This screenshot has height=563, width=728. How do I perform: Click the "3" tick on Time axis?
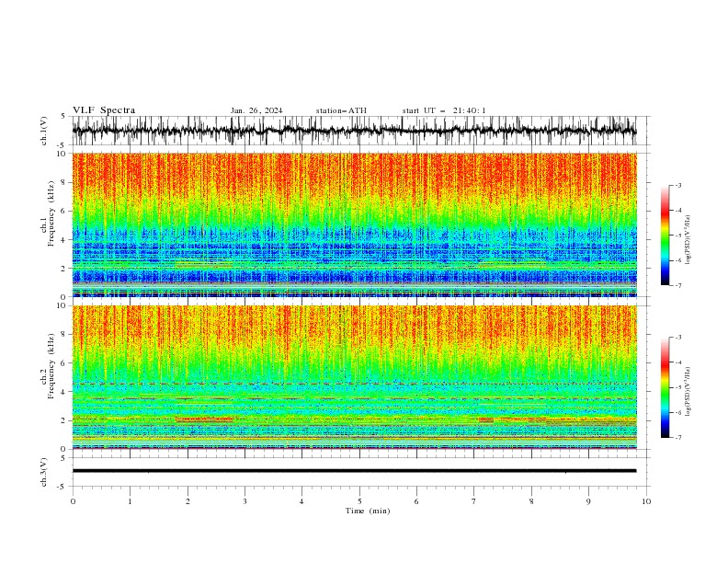[245, 501]
